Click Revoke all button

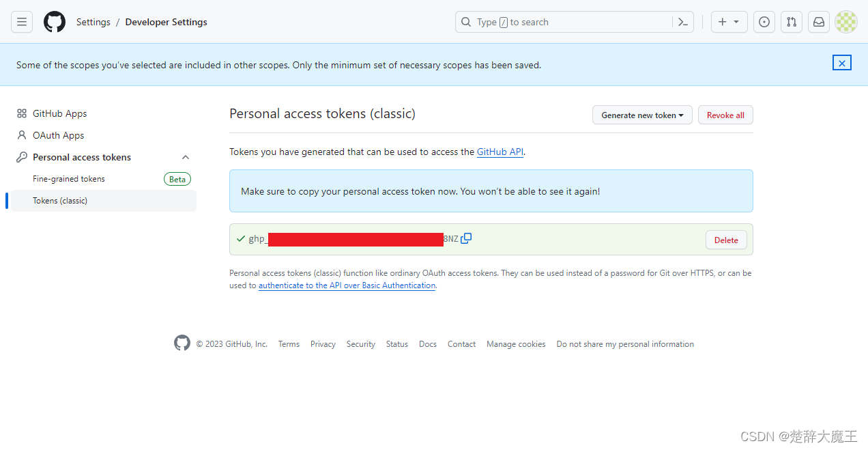tap(725, 115)
